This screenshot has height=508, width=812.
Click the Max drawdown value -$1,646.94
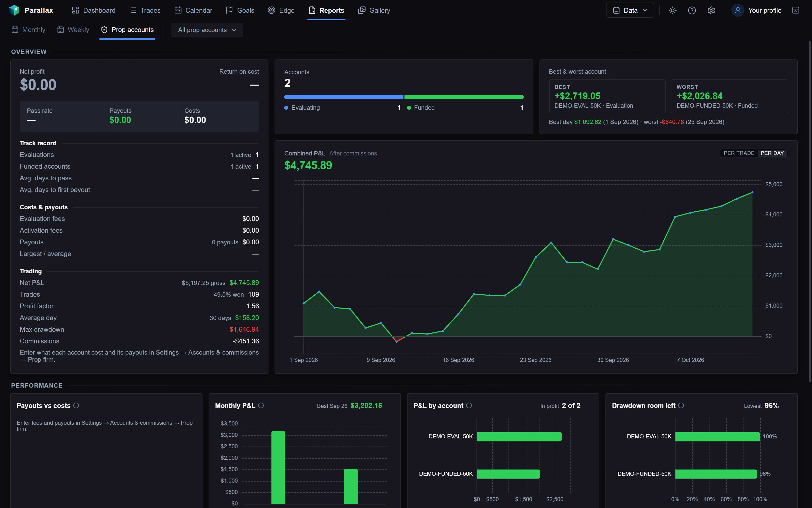(243, 330)
